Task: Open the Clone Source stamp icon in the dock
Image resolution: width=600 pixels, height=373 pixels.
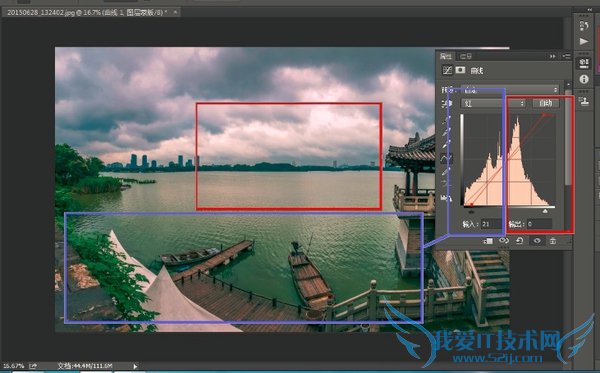Action: coord(584,101)
